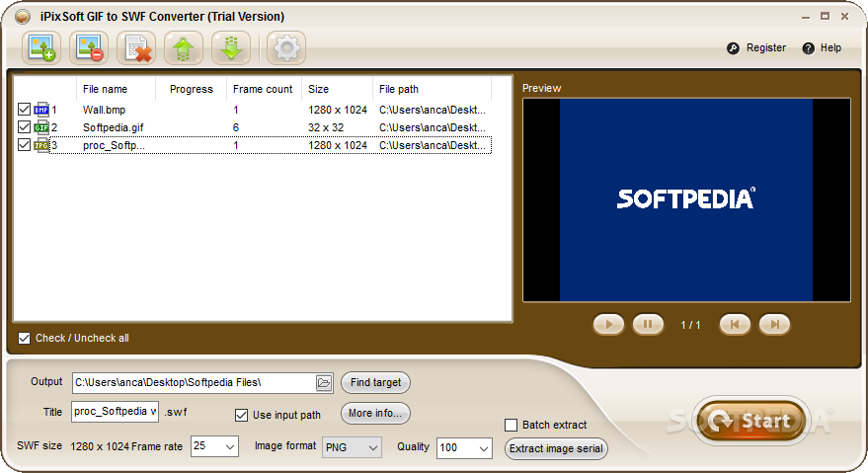The width and height of the screenshot is (868, 473).
Task: Click the 32 x 32 size cell
Action: pyautogui.click(x=326, y=127)
